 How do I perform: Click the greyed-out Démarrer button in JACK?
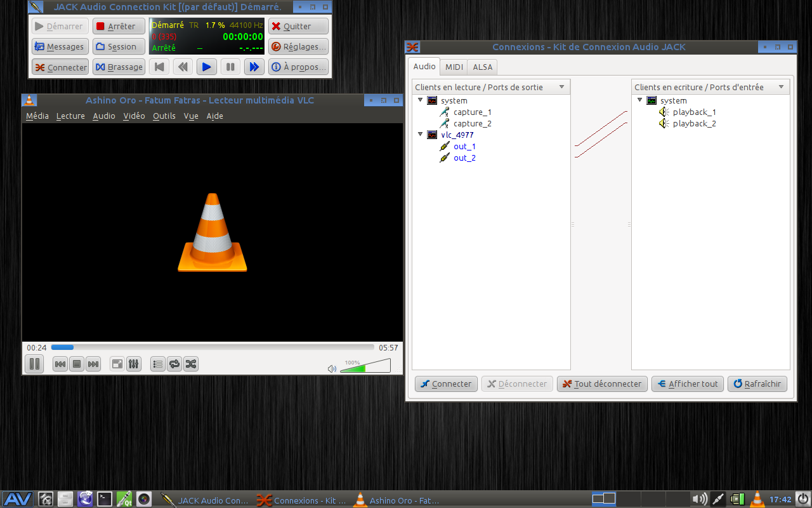[60, 26]
